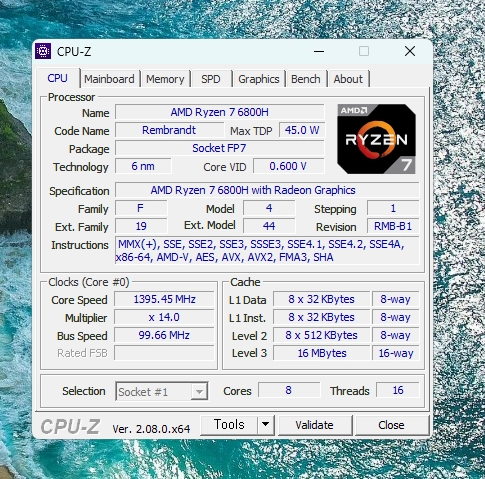Click the Core Speed value 1395.45 MHz

tap(164, 299)
